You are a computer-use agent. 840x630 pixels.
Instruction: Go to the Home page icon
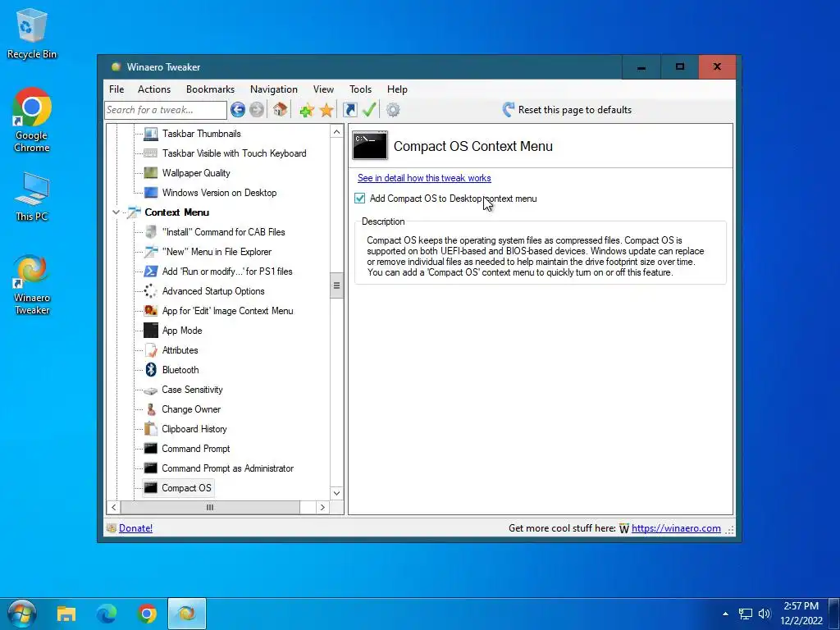tap(280, 110)
